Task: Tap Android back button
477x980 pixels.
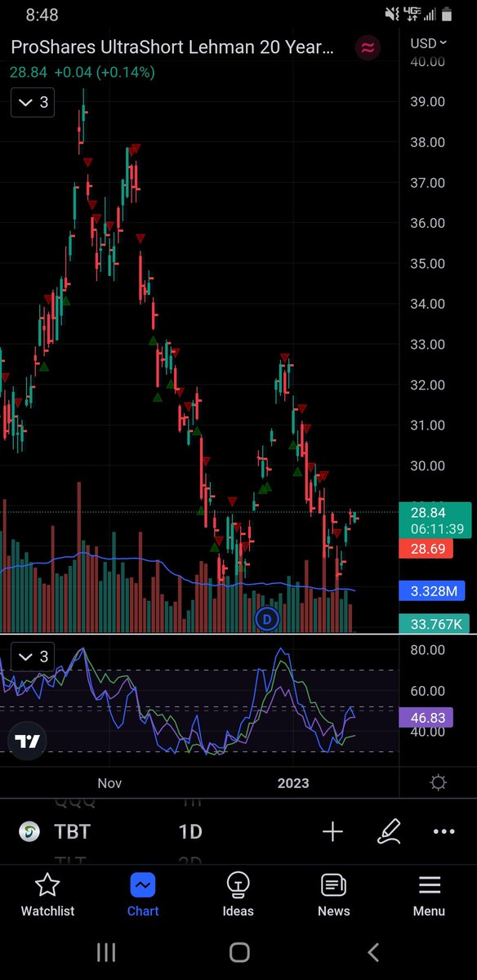Action: coord(373,951)
